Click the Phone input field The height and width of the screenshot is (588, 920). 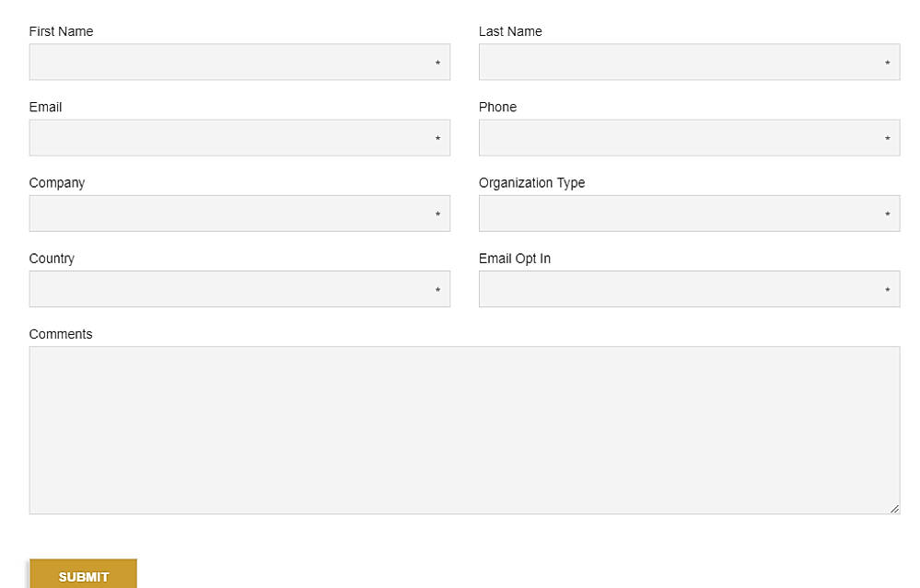[x=689, y=137]
